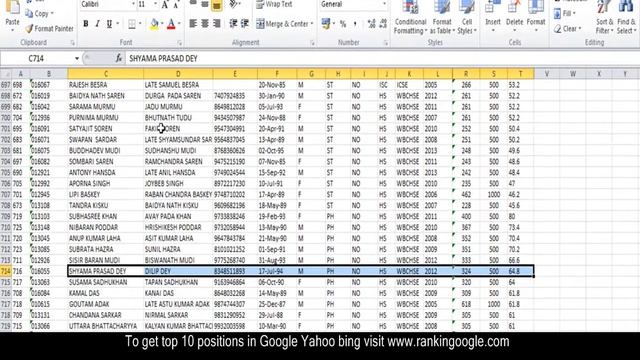Open the Name Box dropdown arrow

(77, 58)
